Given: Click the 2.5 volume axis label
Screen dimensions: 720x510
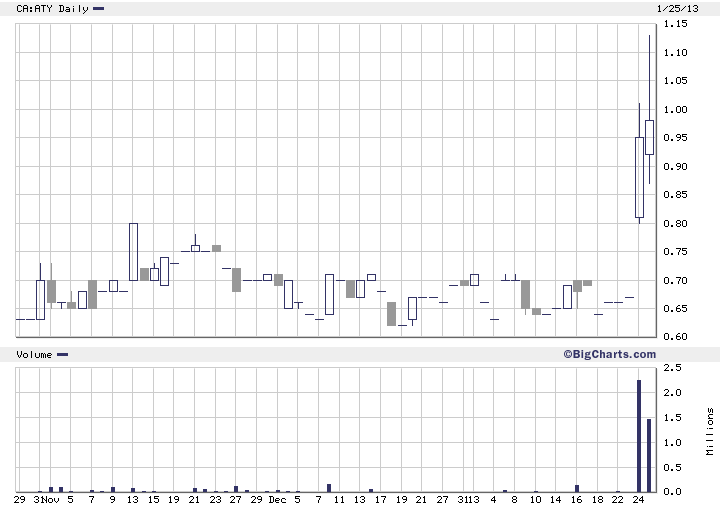Looking at the screenshot, I should coord(673,367).
